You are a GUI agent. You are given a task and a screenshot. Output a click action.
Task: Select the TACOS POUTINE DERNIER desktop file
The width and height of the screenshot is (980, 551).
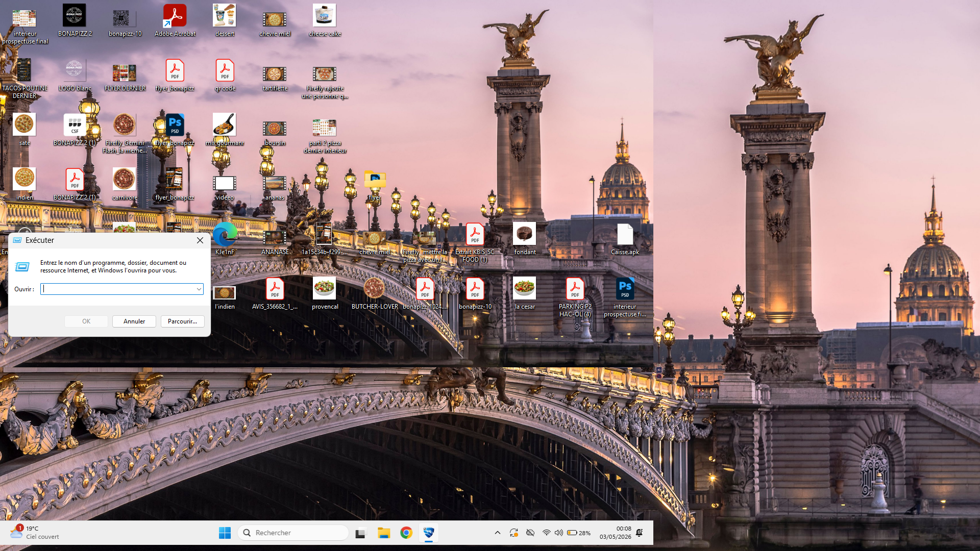(x=24, y=79)
